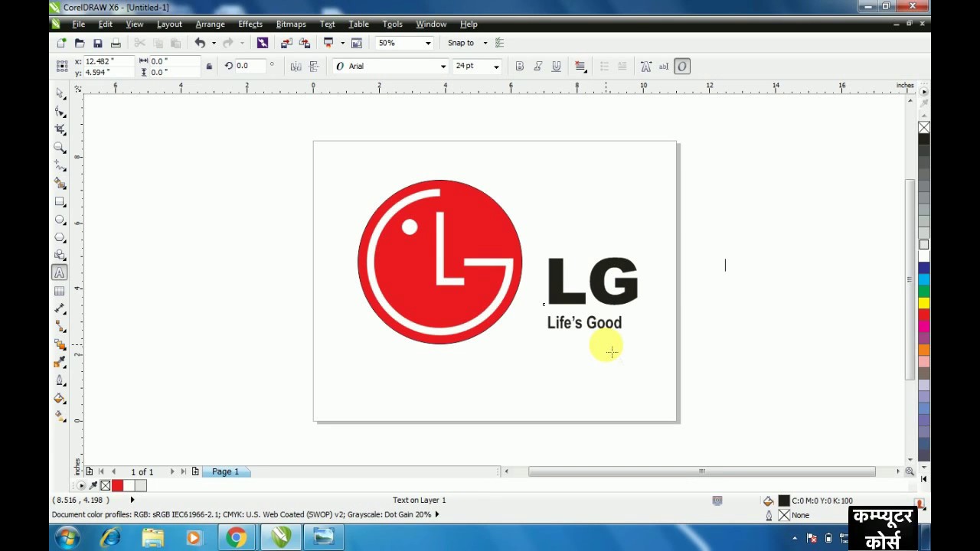Go to the next page arrow

[171, 471]
